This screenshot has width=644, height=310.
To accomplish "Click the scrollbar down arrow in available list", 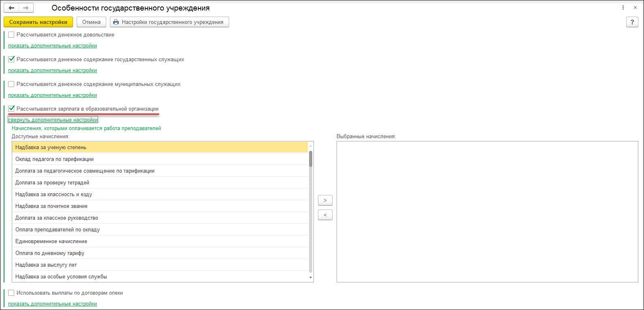I will [x=311, y=278].
